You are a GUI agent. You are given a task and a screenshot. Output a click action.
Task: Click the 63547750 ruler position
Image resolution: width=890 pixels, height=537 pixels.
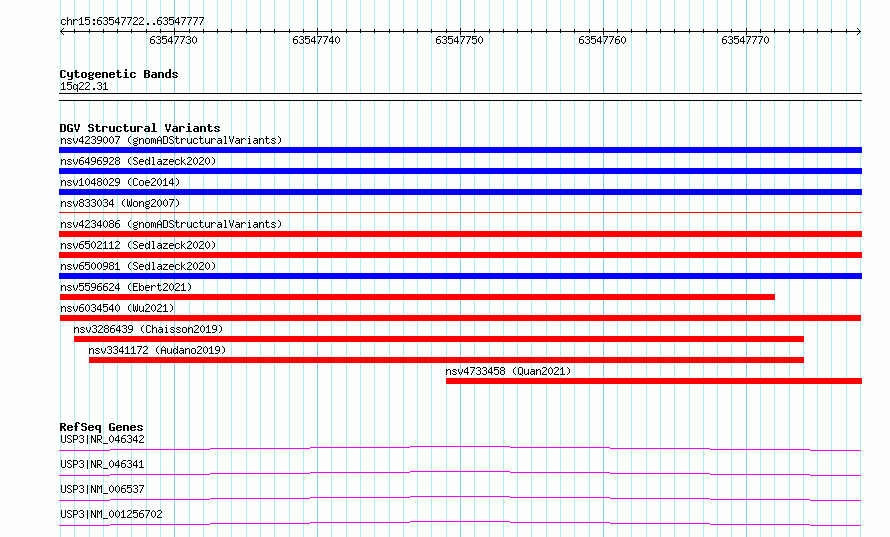(459, 40)
